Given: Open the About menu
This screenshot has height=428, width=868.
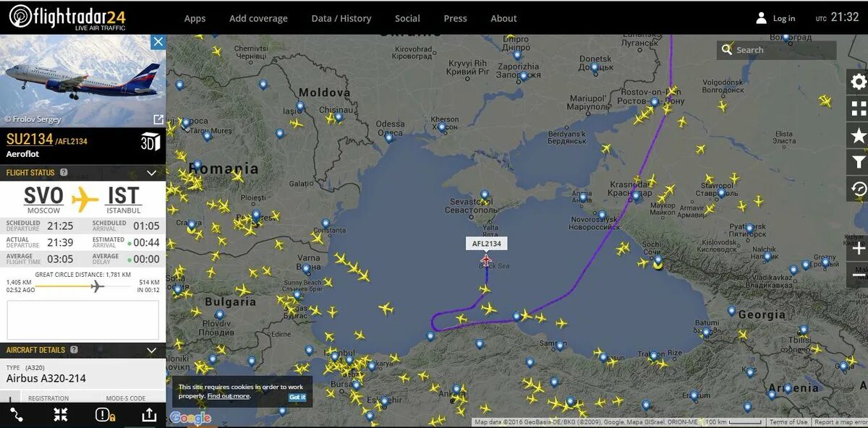Looking at the screenshot, I should [x=503, y=19].
